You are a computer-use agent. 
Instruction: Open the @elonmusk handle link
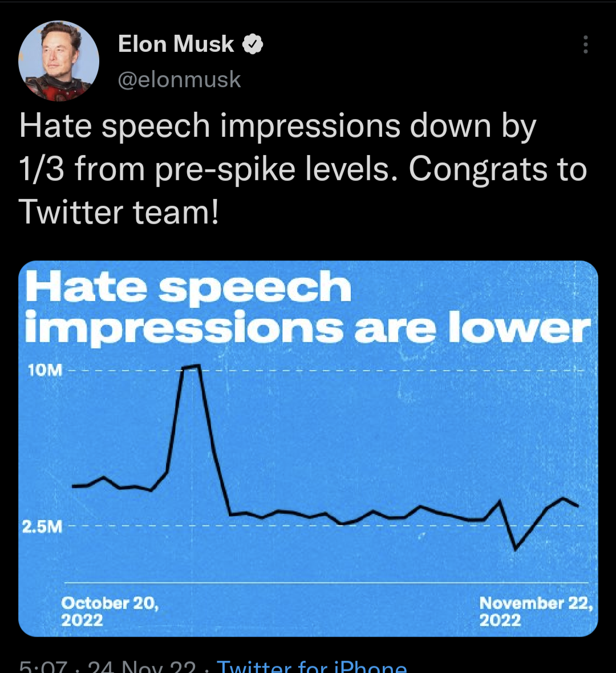(179, 80)
